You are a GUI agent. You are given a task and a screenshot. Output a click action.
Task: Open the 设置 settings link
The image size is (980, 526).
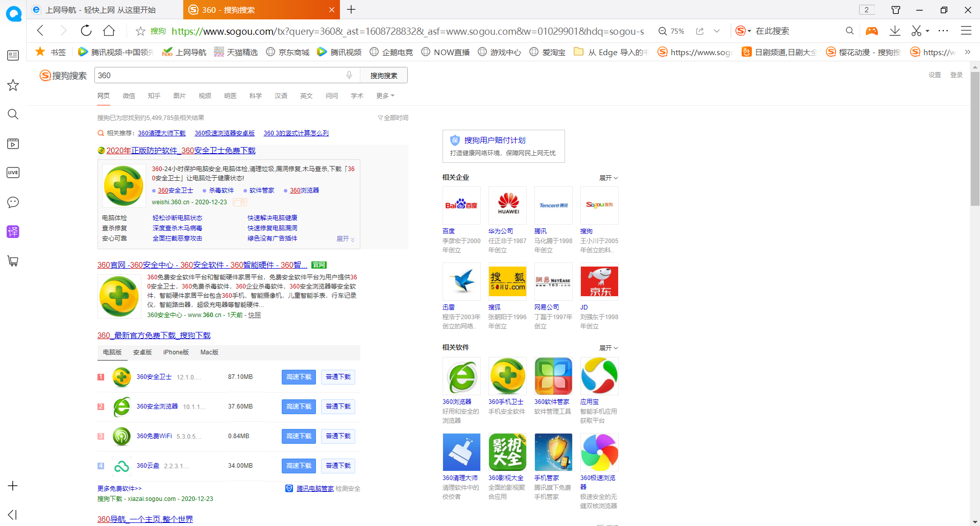pyautogui.click(x=935, y=75)
